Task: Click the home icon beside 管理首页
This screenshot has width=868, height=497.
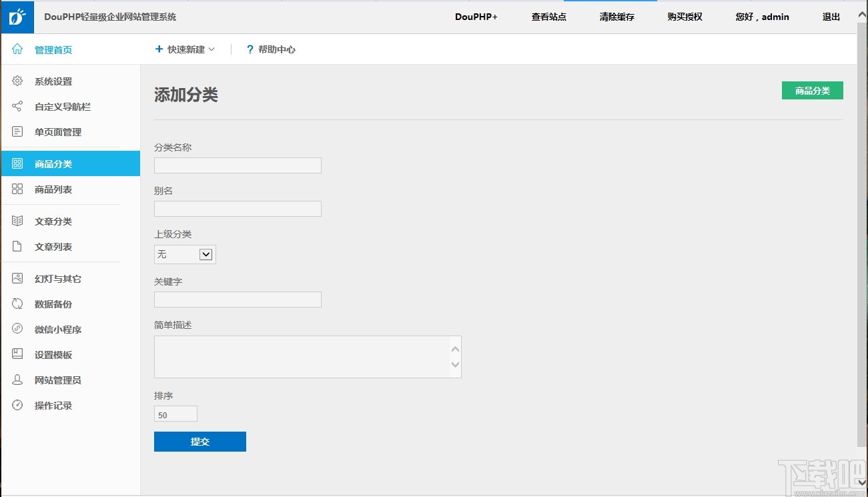Action: point(17,49)
